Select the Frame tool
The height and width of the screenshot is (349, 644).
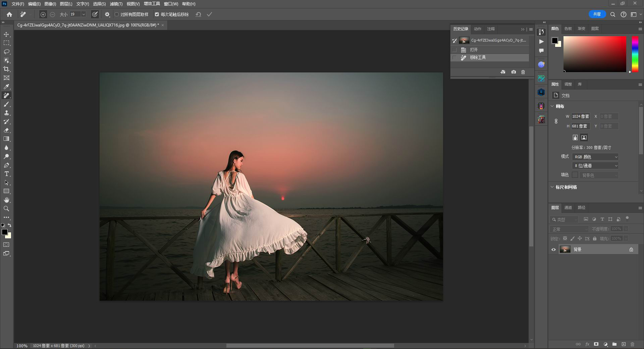tap(6, 78)
